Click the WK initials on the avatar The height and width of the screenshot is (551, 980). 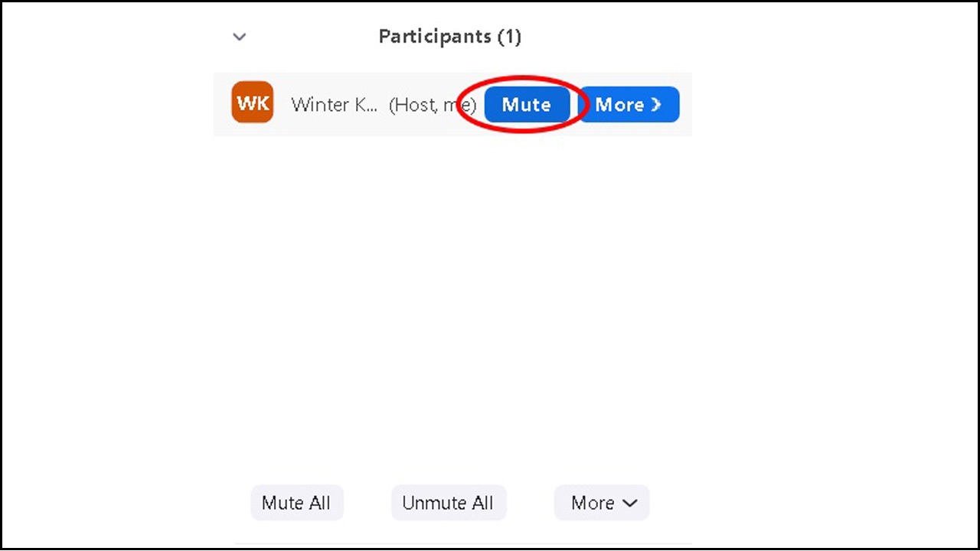[x=252, y=103]
